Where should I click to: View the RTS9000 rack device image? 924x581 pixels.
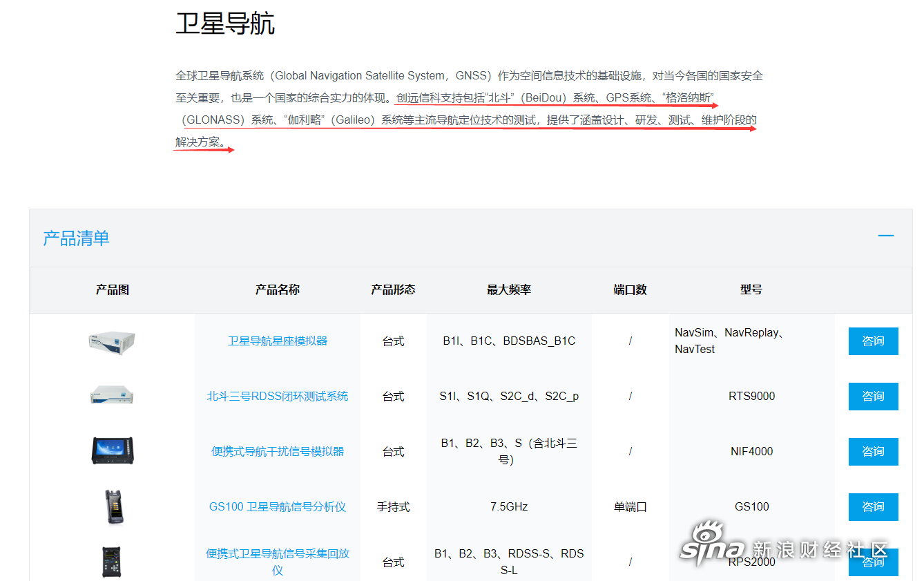click(112, 395)
